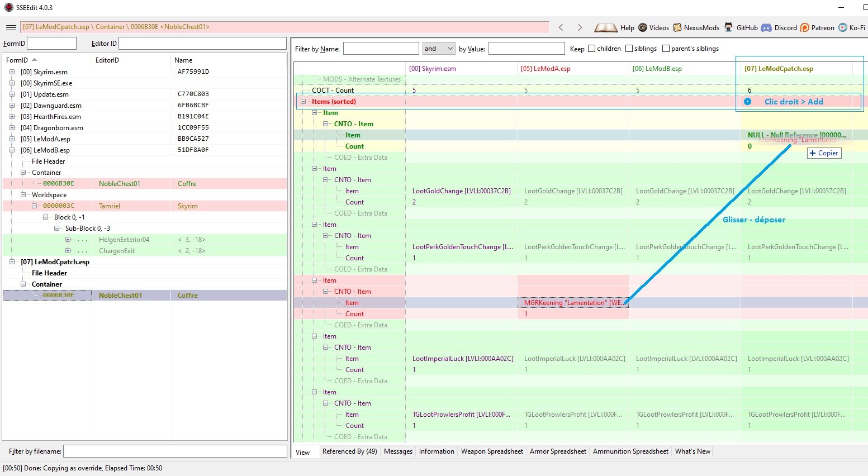
Task: Open the Discord link icon
Action: (x=766, y=27)
